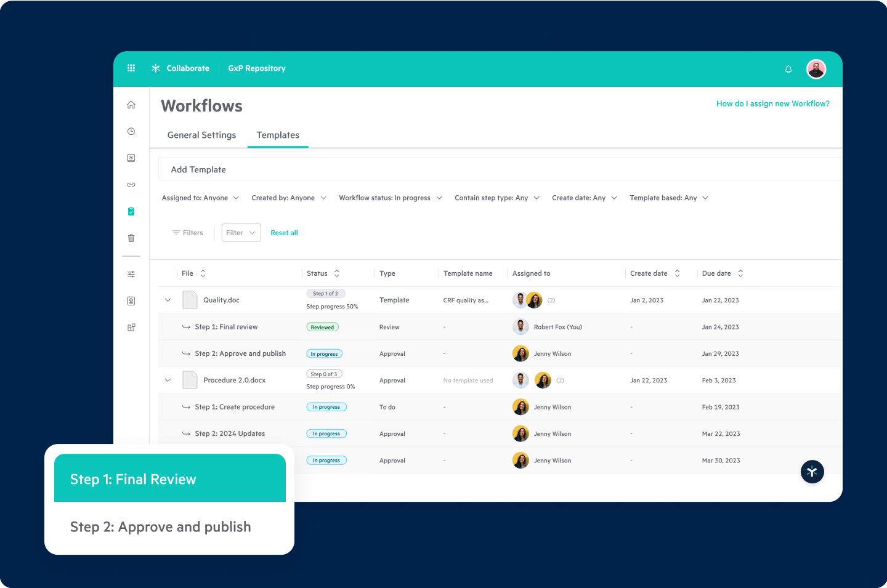Click the link sidebar icon
887x588 pixels.
coord(131,184)
